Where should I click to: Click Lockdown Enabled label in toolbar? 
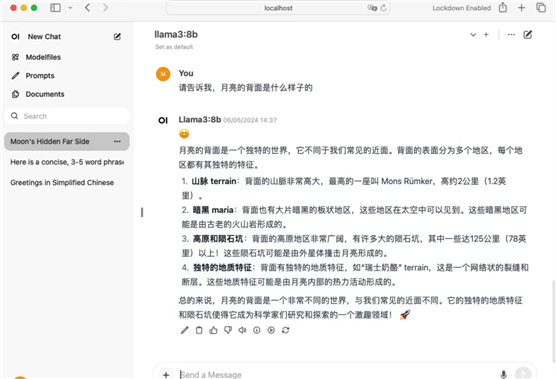pos(462,8)
